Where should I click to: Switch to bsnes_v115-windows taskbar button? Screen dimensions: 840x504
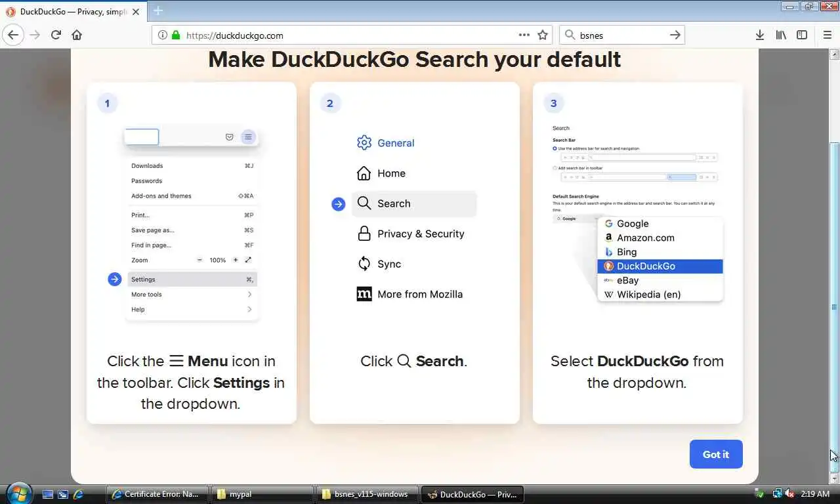coord(367,494)
